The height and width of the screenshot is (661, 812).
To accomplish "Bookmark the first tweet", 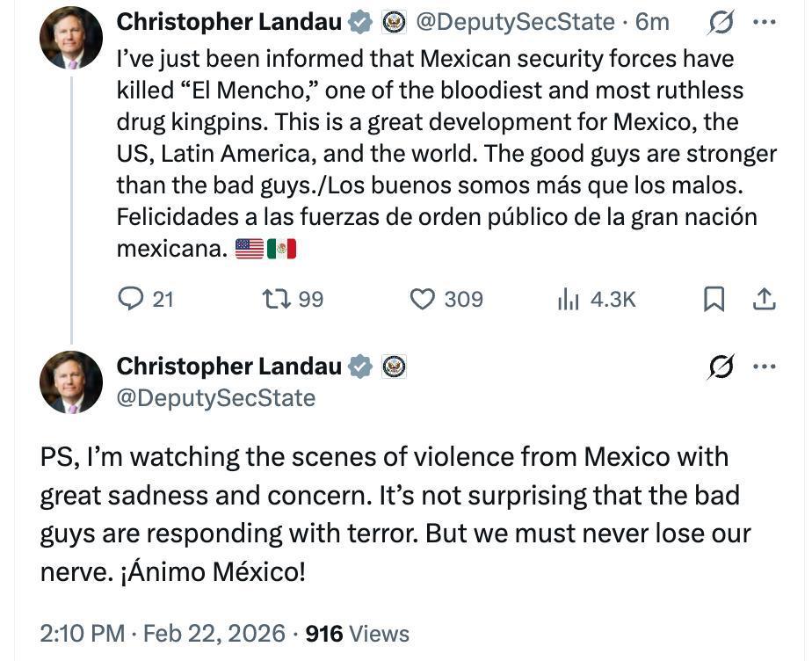I will pyautogui.click(x=714, y=300).
